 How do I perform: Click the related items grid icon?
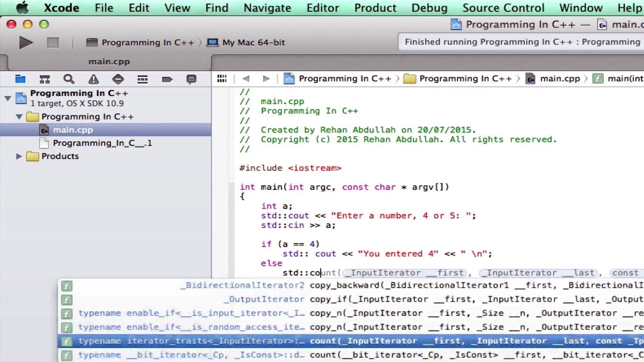222,78
